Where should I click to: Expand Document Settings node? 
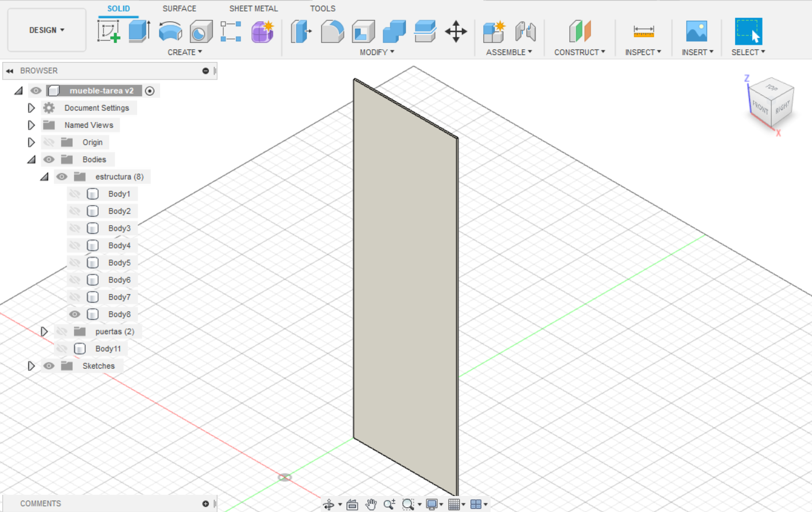point(32,108)
